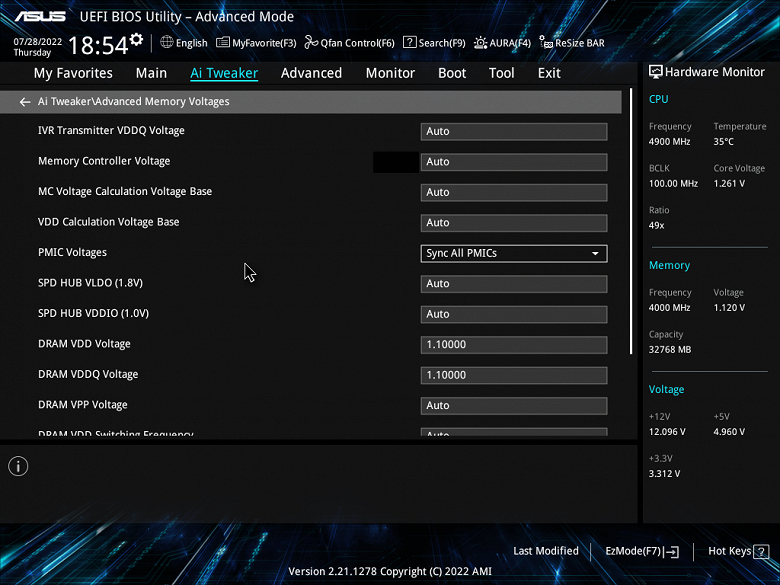780x585 pixels.
Task: Open MyFavorite(F3) list icon
Action: [x=222, y=43]
